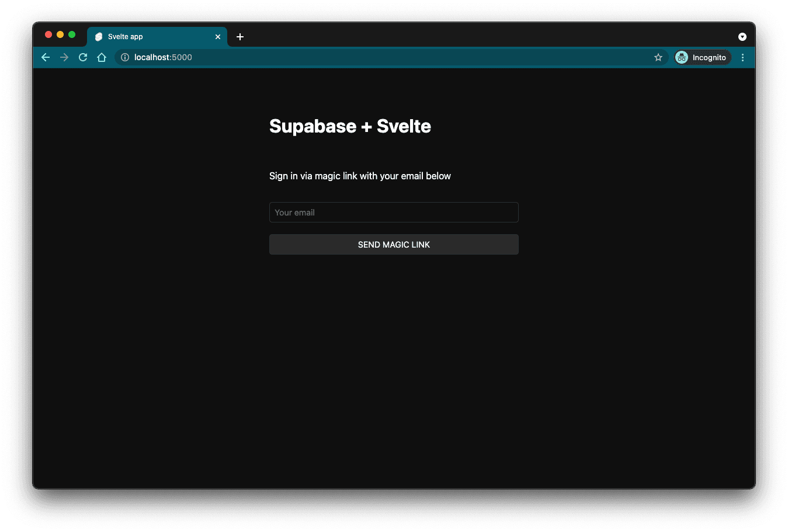Click the green maximize traffic light

pyautogui.click(x=71, y=34)
